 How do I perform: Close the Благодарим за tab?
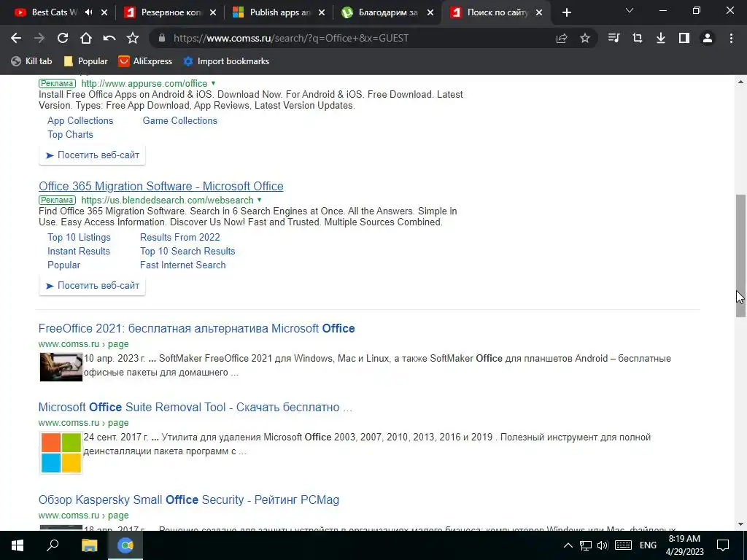click(x=430, y=13)
